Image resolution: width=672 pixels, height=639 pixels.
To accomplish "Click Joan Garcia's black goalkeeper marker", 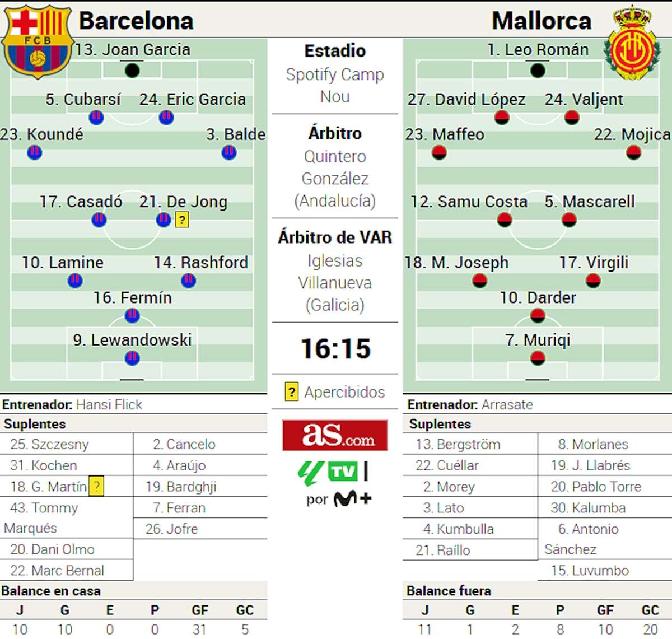I will point(132,71).
